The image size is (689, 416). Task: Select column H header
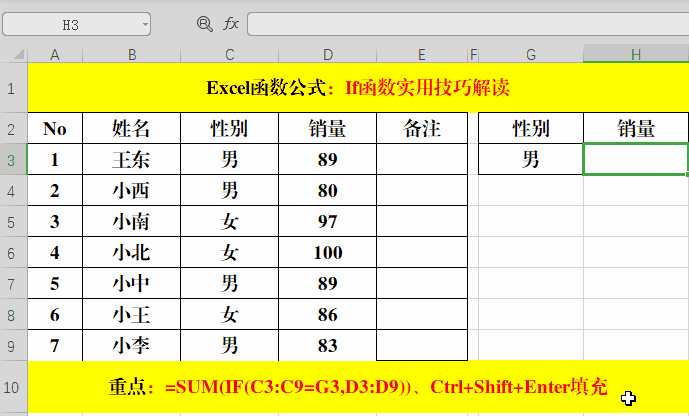click(636, 55)
